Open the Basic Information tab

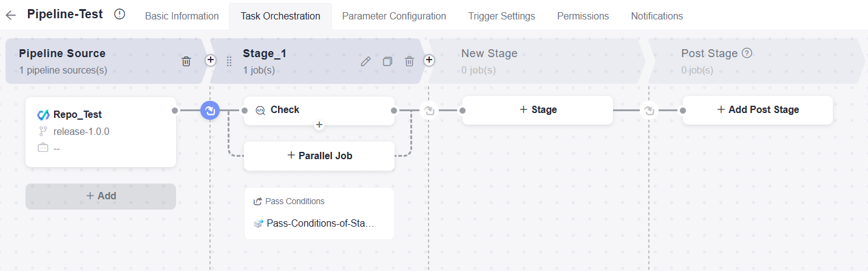181,16
